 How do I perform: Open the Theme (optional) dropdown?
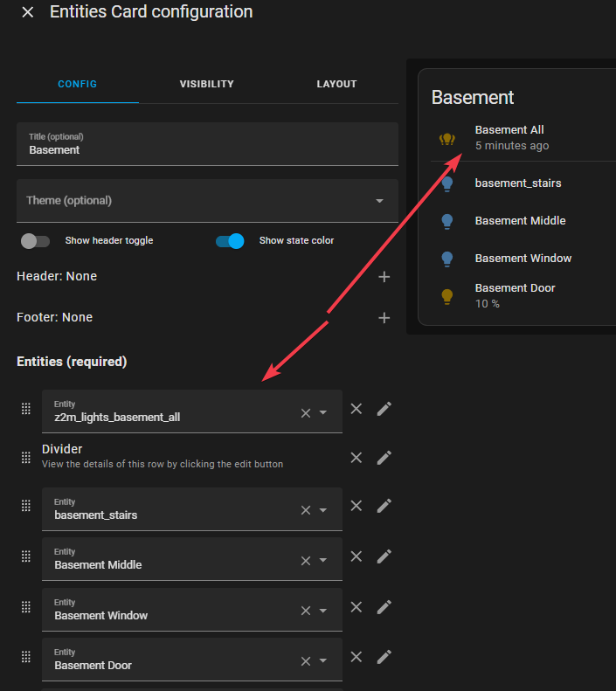tap(208, 201)
